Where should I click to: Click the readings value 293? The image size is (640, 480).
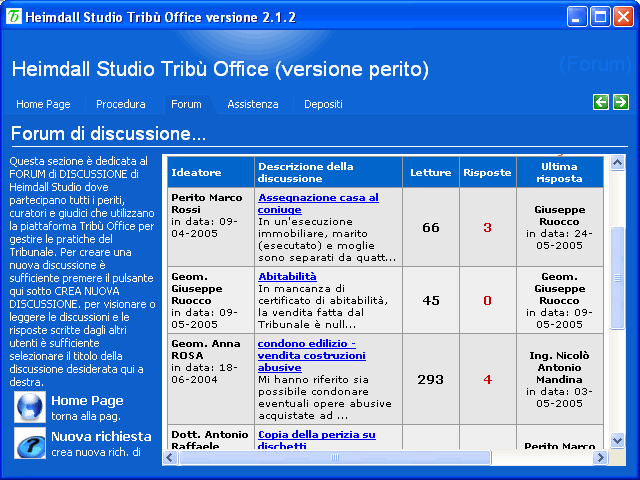431,380
